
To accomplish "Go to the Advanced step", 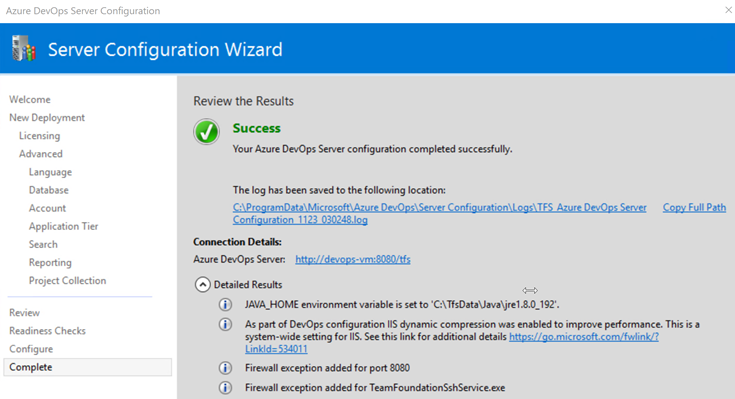I will (x=41, y=154).
